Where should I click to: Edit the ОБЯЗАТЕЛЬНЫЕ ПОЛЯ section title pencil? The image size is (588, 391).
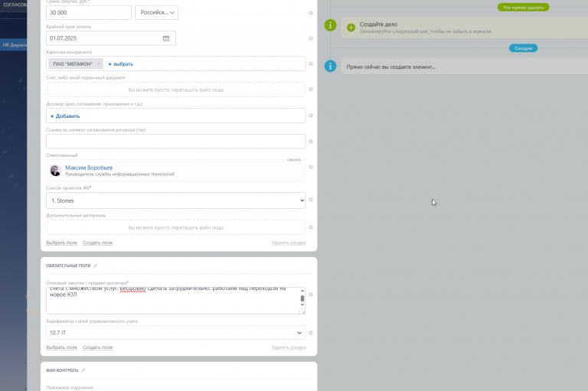95,266
